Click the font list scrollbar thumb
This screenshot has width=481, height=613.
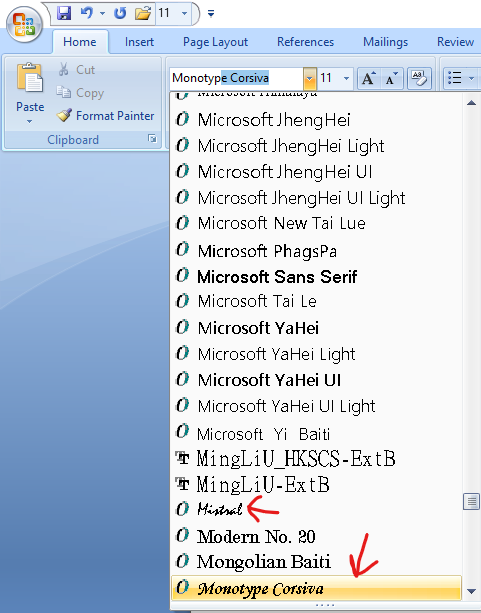(x=471, y=501)
